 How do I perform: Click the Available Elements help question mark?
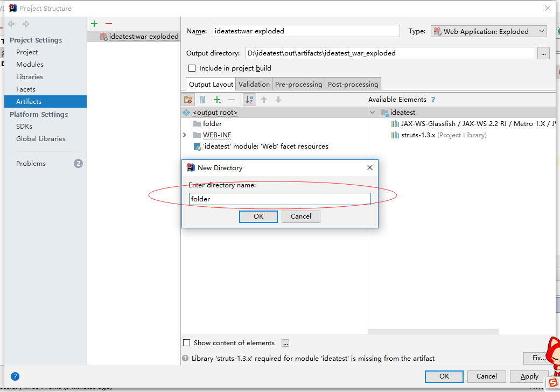(433, 100)
